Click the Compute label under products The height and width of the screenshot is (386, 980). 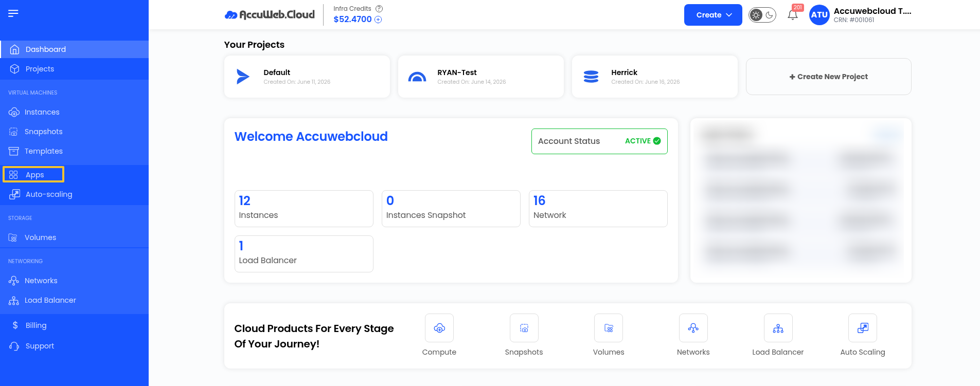pyautogui.click(x=439, y=352)
